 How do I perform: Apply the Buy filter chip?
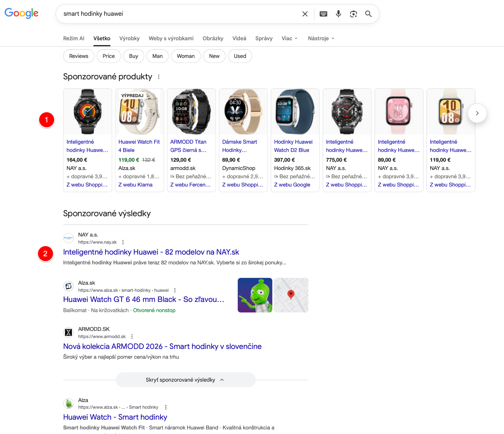point(134,56)
